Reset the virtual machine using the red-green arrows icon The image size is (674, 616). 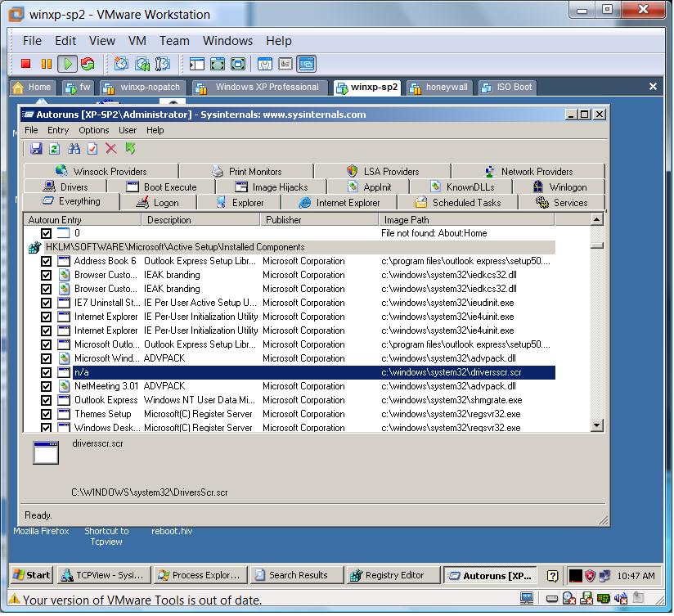point(88,64)
